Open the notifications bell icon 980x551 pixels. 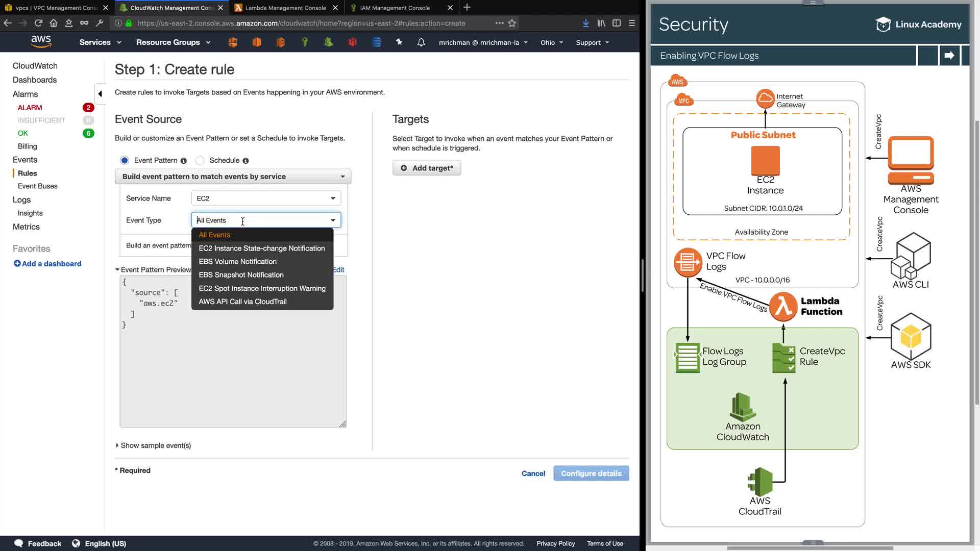click(x=421, y=42)
